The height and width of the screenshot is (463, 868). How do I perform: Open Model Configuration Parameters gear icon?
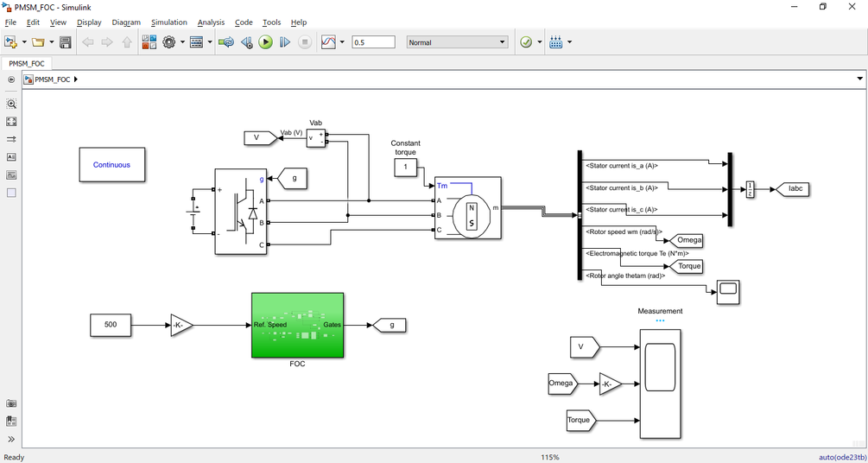tap(168, 42)
